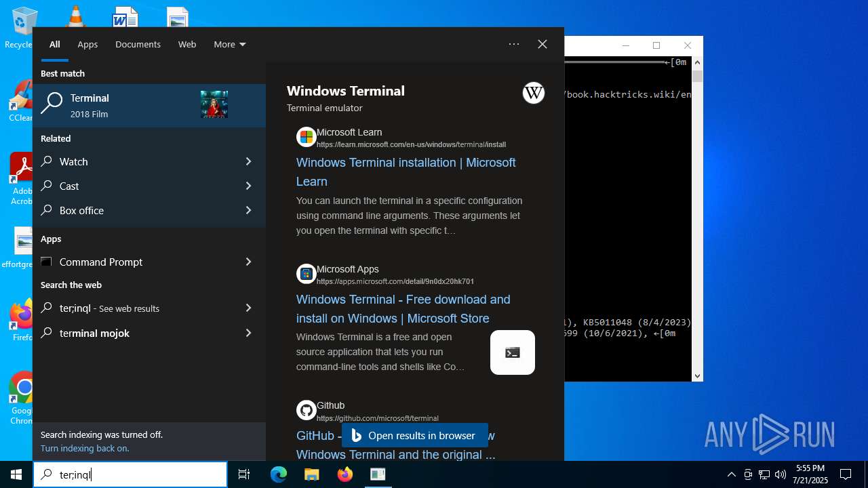Expand the Command Prompt app options arrow
This screenshot has width=868, height=488.
coord(248,262)
